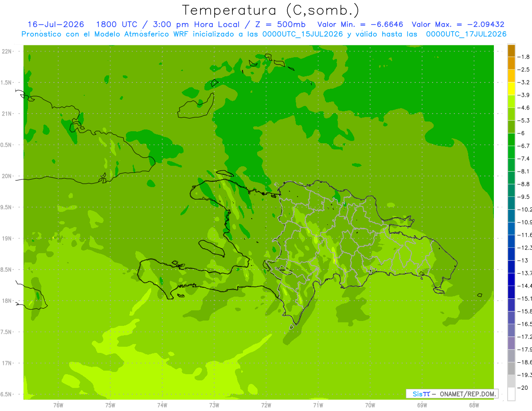The image size is (532, 411).
Task: Select the '71W' longitude label
Action: pyautogui.click(x=318, y=405)
